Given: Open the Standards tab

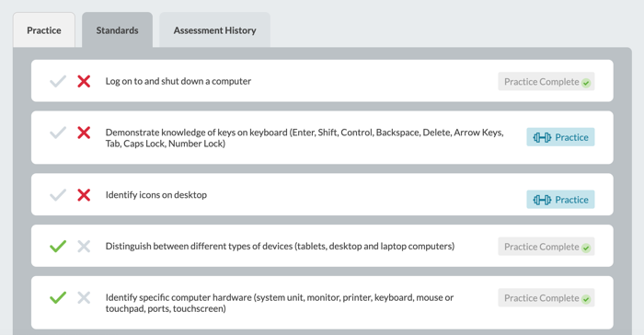Looking at the screenshot, I should pyautogui.click(x=117, y=30).
